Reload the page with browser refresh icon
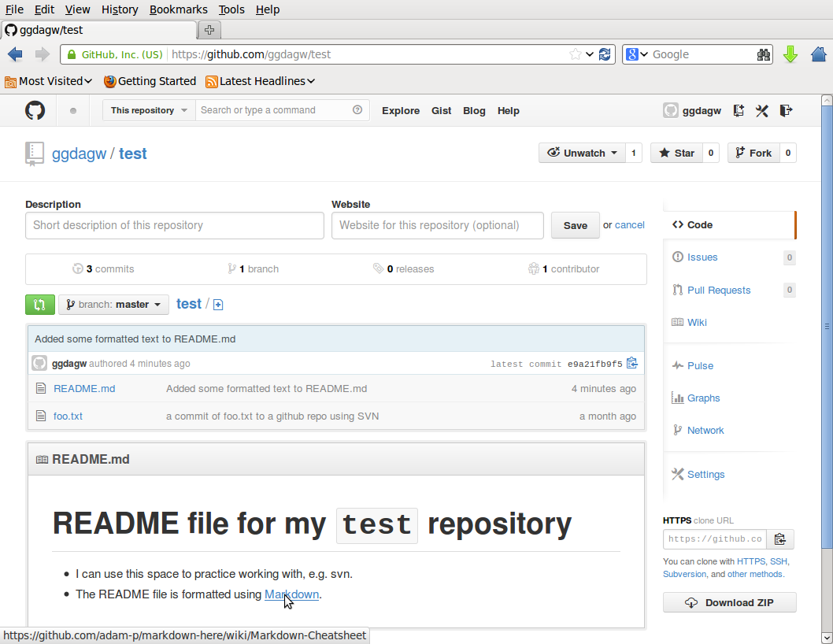Screen dimensions: 833x644 605,54
